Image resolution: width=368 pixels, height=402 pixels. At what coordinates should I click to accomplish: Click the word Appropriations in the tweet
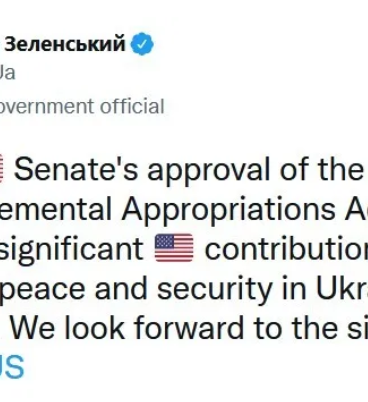tap(229, 211)
